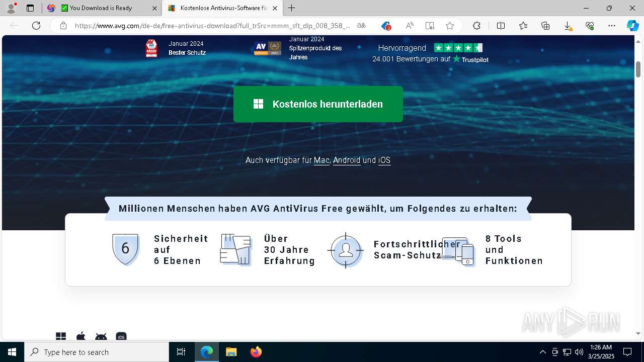Click the Sicherheit auf 6 Ebenen text
The width and height of the screenshot is (644, 362).
pyautogui.click(x=181, y=249)
